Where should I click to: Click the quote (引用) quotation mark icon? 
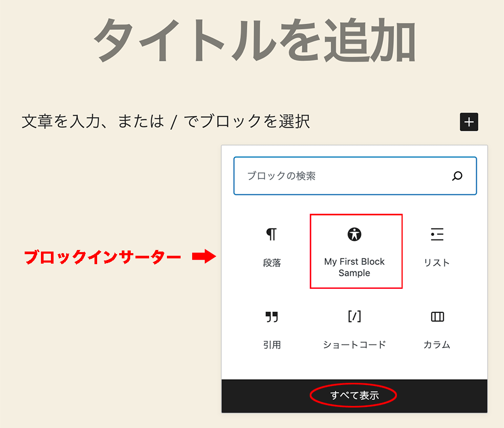[x=271, y=317]
